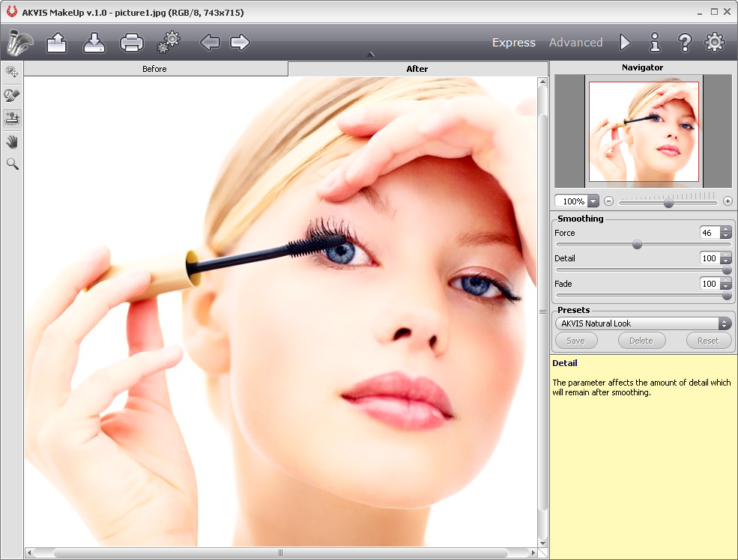Click the Reset preset button
The height and width of the screenshot is (560, 738).
pyautogui.click(x=708, y=341)
